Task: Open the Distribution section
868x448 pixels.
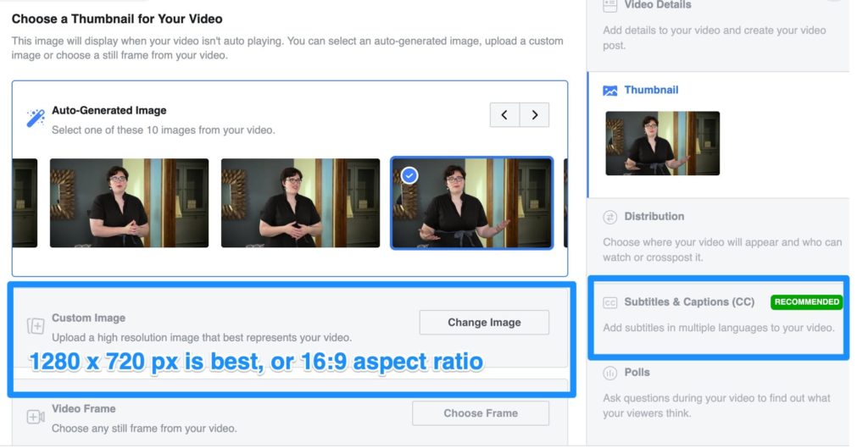Action: pyautogui.click(x=654, y=217)
